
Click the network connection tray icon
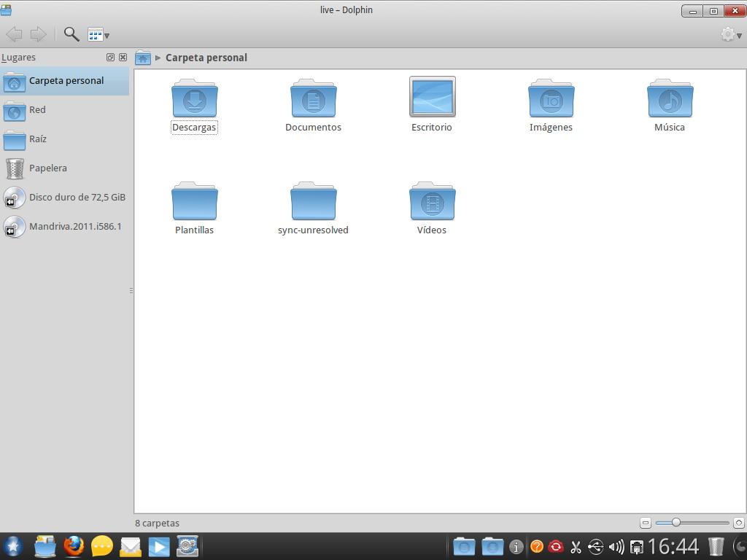[x=636, y=545]
